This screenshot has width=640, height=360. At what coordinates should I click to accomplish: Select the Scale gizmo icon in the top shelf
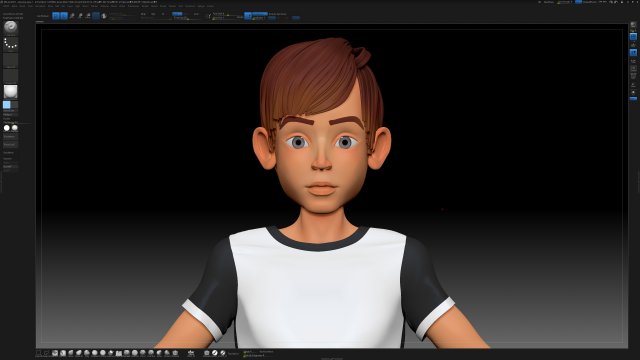[x=80, y=16]
